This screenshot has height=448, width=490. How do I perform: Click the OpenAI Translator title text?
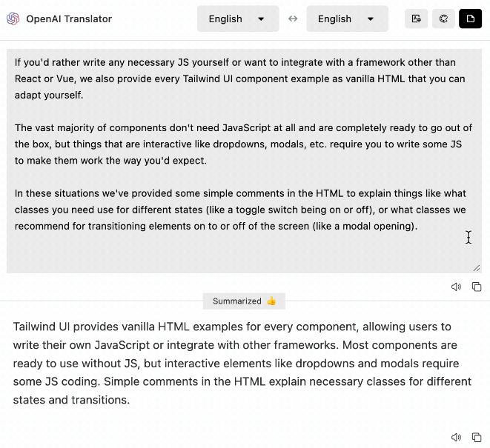coord(69,19)
